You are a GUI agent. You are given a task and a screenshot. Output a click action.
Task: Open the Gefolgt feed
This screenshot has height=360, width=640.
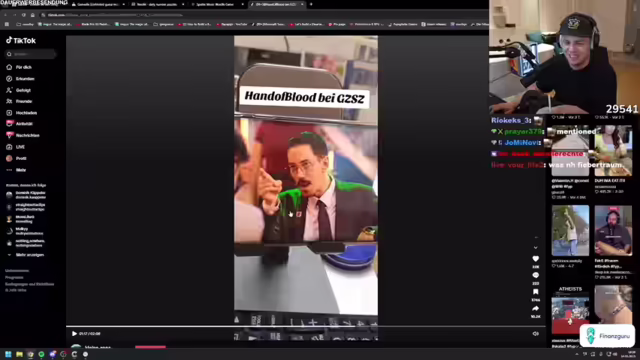click(x=19, y=90)
